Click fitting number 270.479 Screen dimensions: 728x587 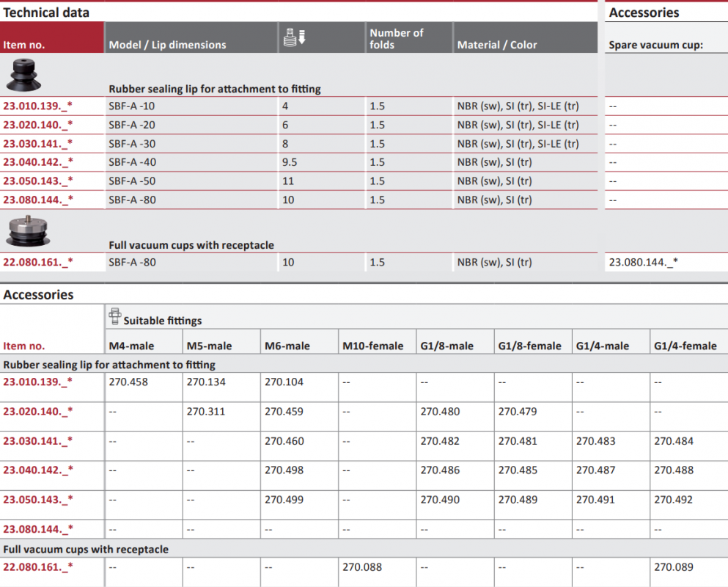(x=518, y=412)
